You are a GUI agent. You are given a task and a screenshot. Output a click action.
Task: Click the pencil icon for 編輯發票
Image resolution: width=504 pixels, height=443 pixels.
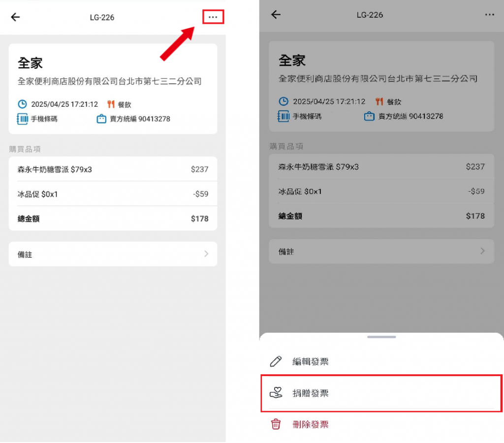(276, 361)
